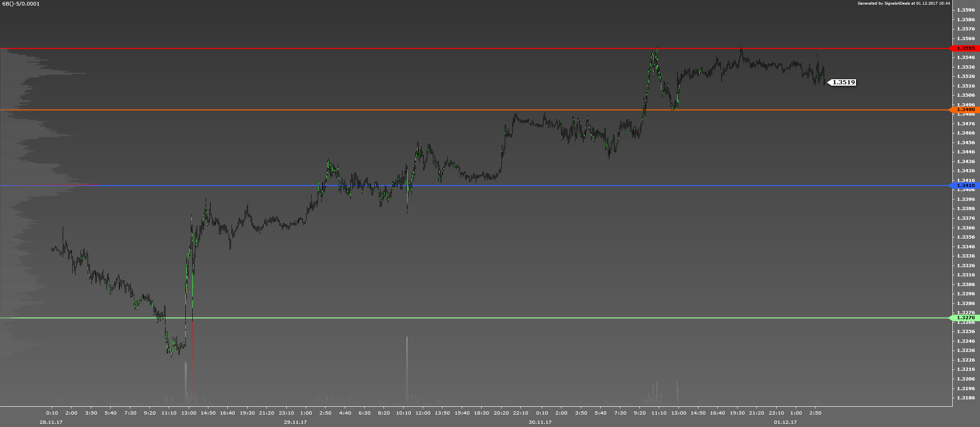Click the 1.3186 price axis label
Viewport: 980px width, 427px height.
(966, 398)
